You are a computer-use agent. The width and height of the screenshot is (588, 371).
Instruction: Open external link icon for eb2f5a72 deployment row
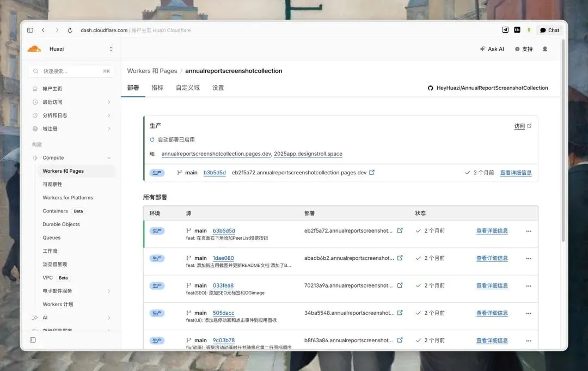pos(400,230)
